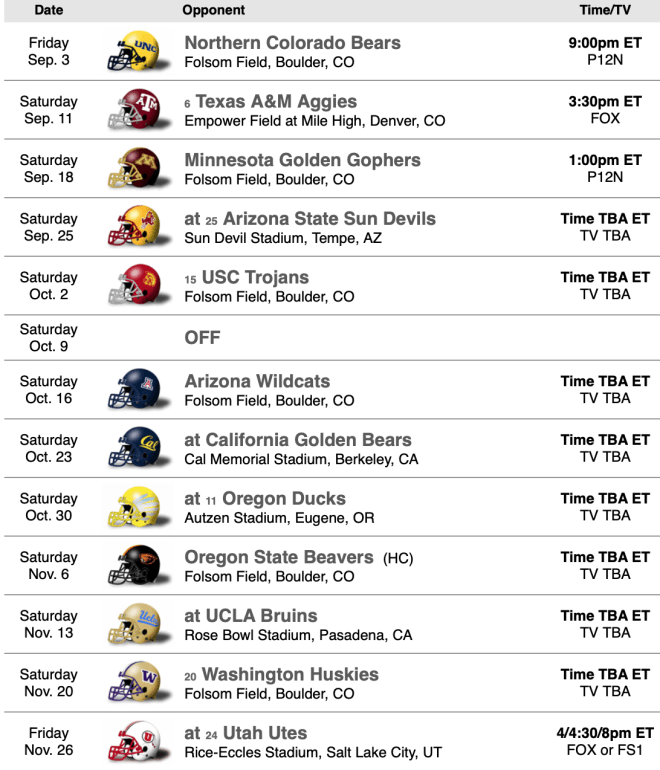The height and width of the screenshot is (770, 660).
Task: Click the Washington Huskies team name
Action: (x=290, y=674)
